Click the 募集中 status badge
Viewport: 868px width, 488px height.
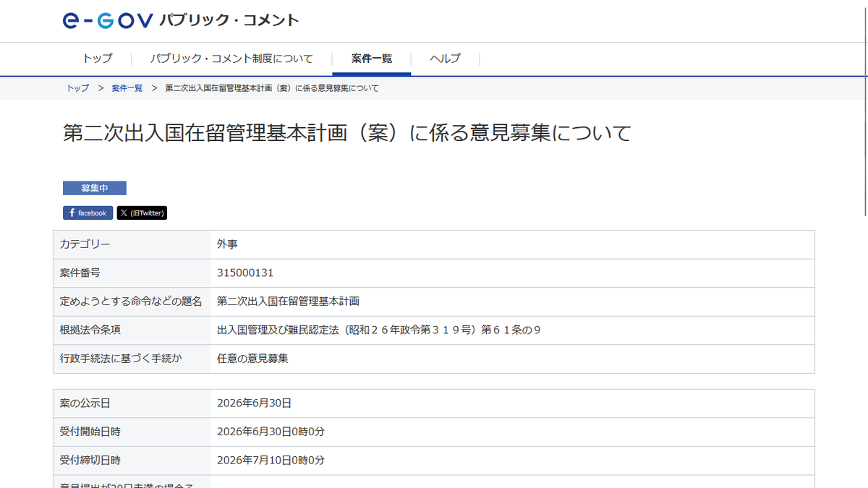pyautogui.click(x=95, y=188)
